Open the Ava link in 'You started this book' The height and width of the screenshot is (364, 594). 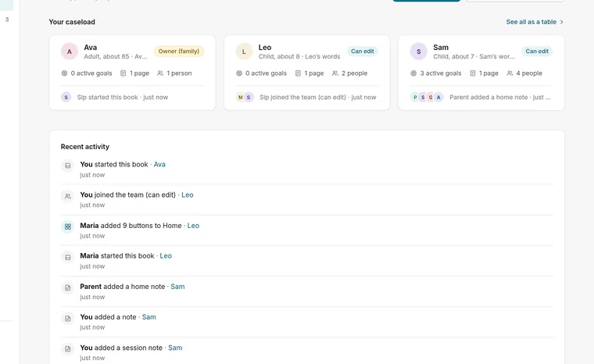click(159, 164)
